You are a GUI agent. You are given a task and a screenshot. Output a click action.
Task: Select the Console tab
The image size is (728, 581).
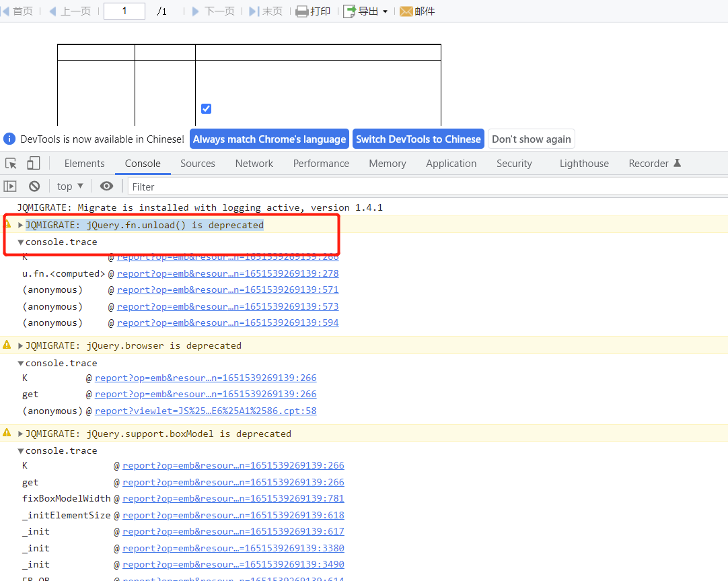click(x=143, y=164)
